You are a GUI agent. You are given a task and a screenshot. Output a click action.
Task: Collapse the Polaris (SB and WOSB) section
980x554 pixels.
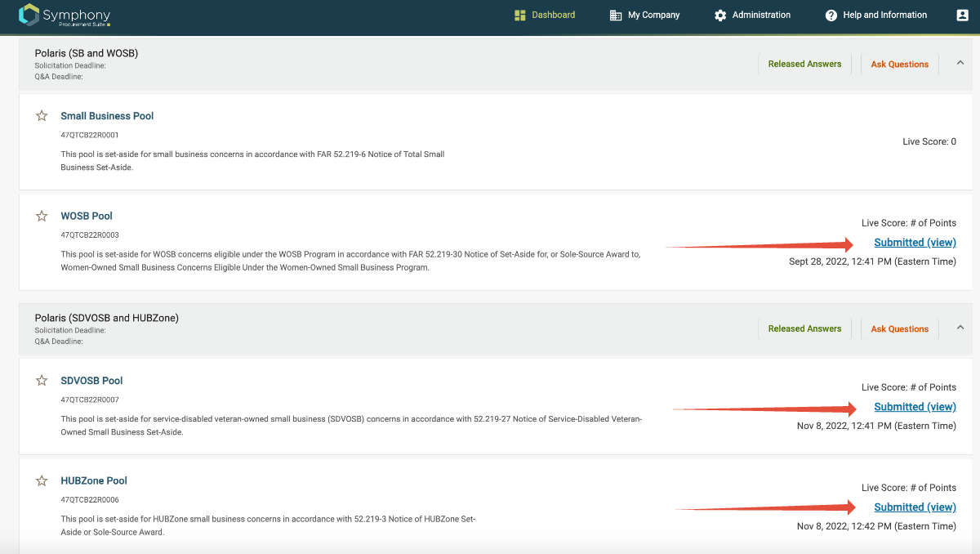coord(960,62)
